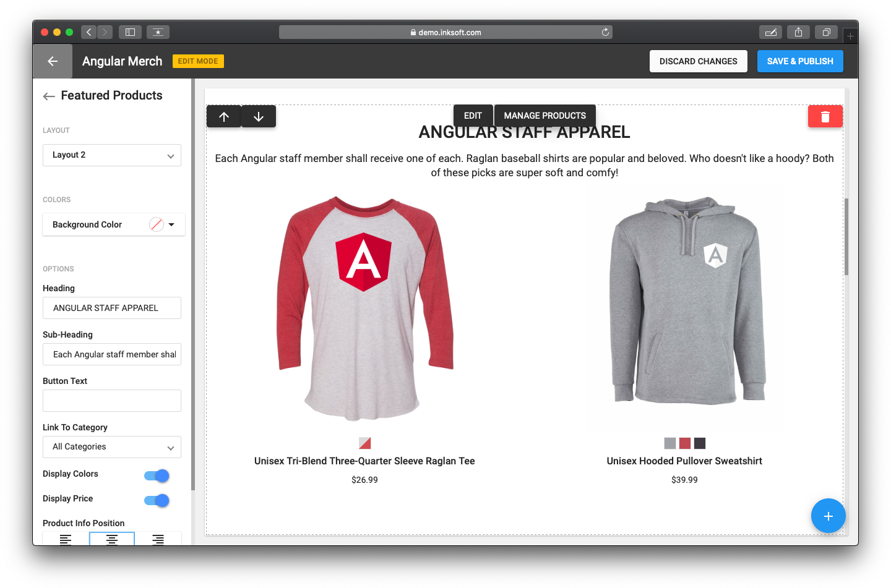Click MANAGE PRODUCTS on section toolbar

click(545, 116)
